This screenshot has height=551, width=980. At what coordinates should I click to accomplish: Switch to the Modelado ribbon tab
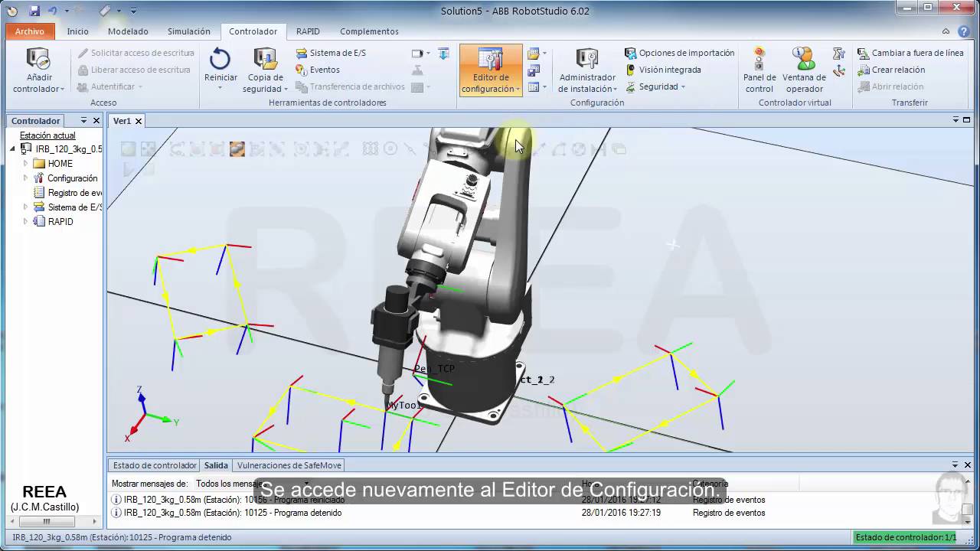click(x=128, y=31)
